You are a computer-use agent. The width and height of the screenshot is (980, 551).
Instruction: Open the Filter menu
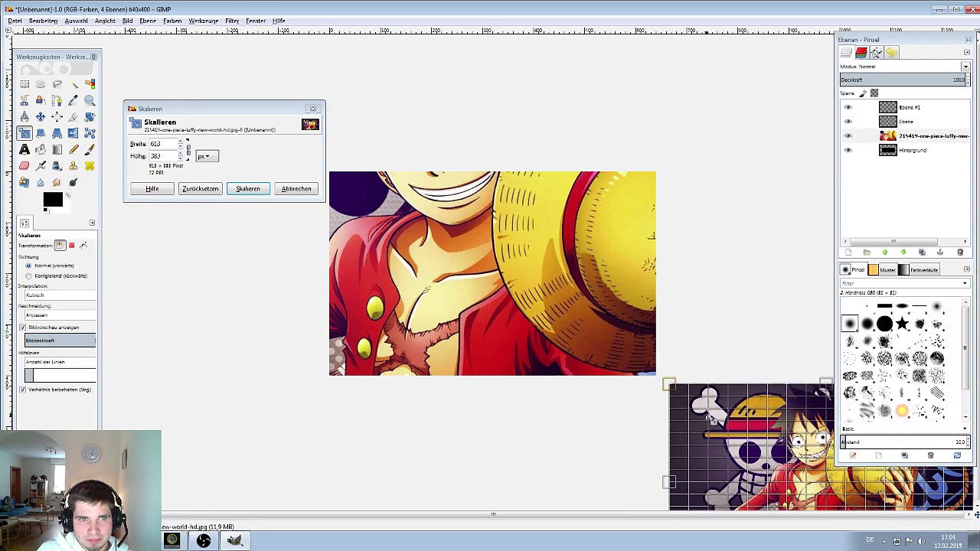click(232, 21)
